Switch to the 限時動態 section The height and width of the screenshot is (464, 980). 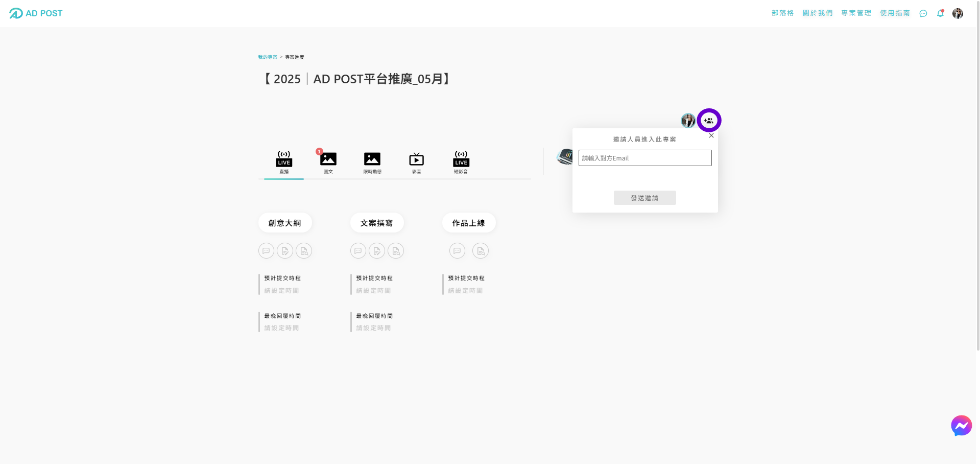[x=372, y=160]
